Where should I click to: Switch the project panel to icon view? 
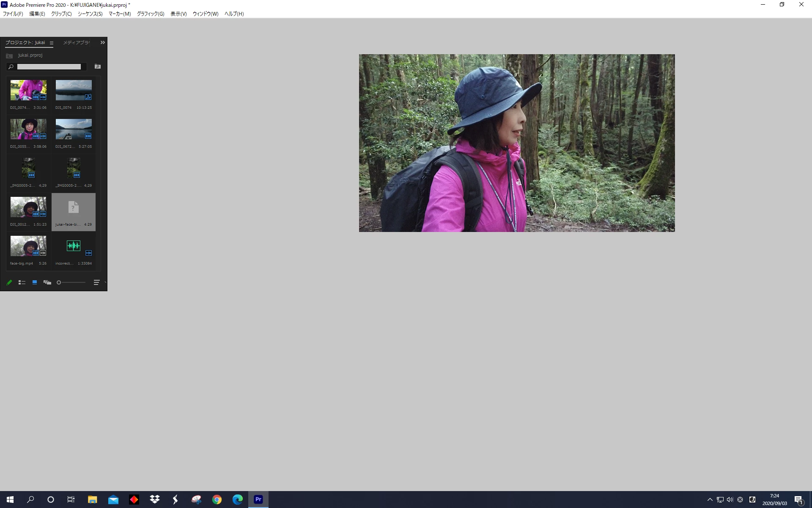(x=35, y=282)
